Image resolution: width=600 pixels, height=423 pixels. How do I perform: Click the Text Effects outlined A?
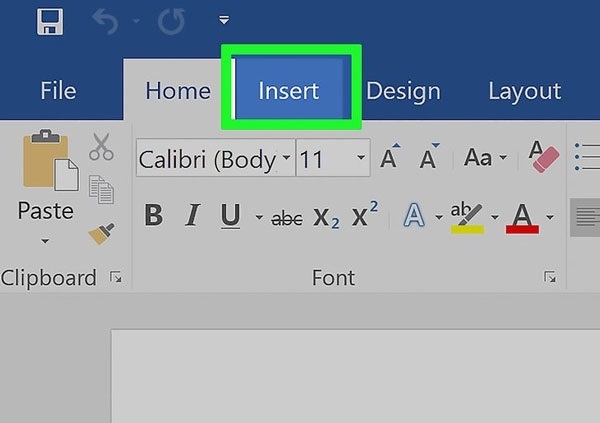414,215
